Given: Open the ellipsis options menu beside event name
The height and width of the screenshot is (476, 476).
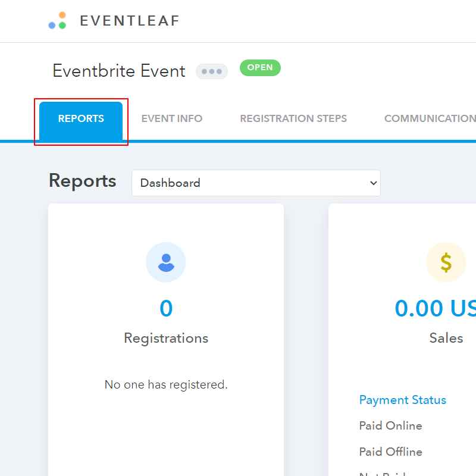Looking at the screenshot, I should (x=212, y=71).
